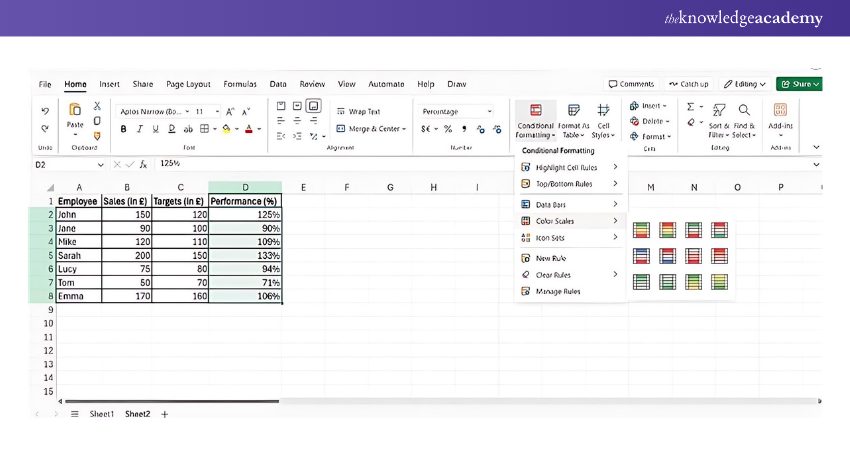The height and width of the screenshot is (450, 850).
Task: Open the Formulas ribbon tab
Action: (x=240, y=84)
